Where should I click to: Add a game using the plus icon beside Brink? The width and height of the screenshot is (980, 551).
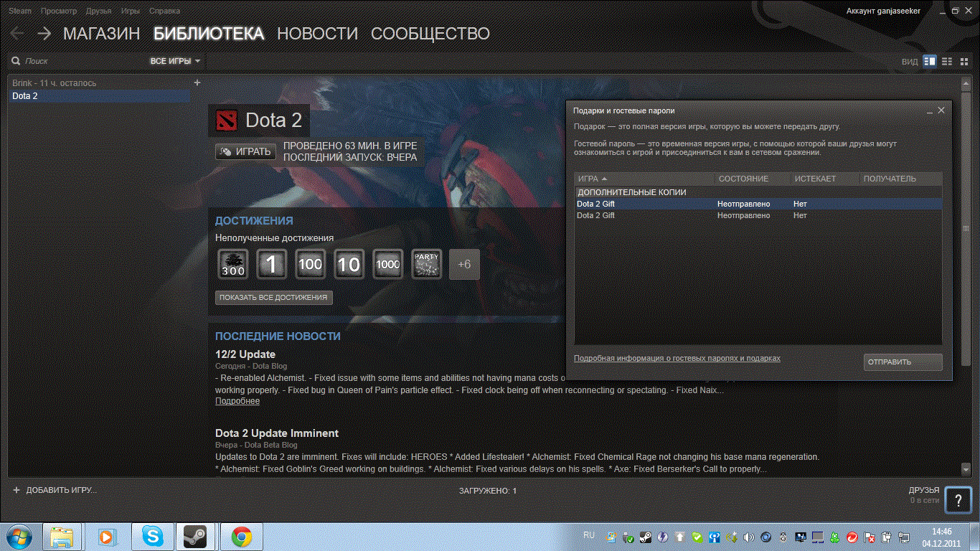pyautogui.click(x=197, y=83)
